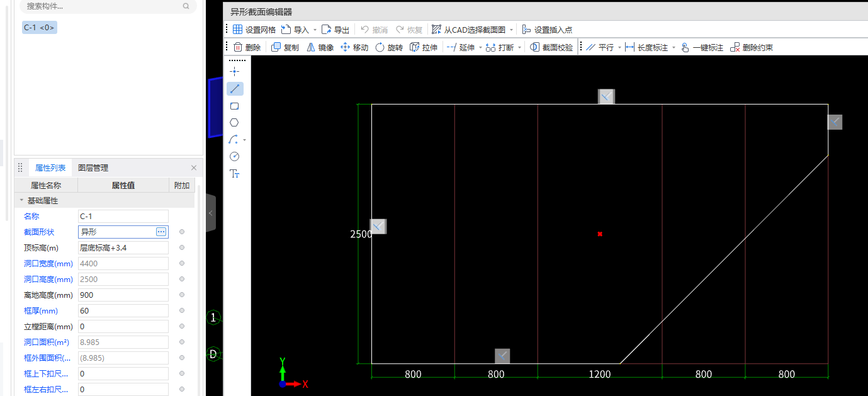Click the 设置插入点 insertion point tool
Viewport: 868px width, 396px height.
click(547, 30)
